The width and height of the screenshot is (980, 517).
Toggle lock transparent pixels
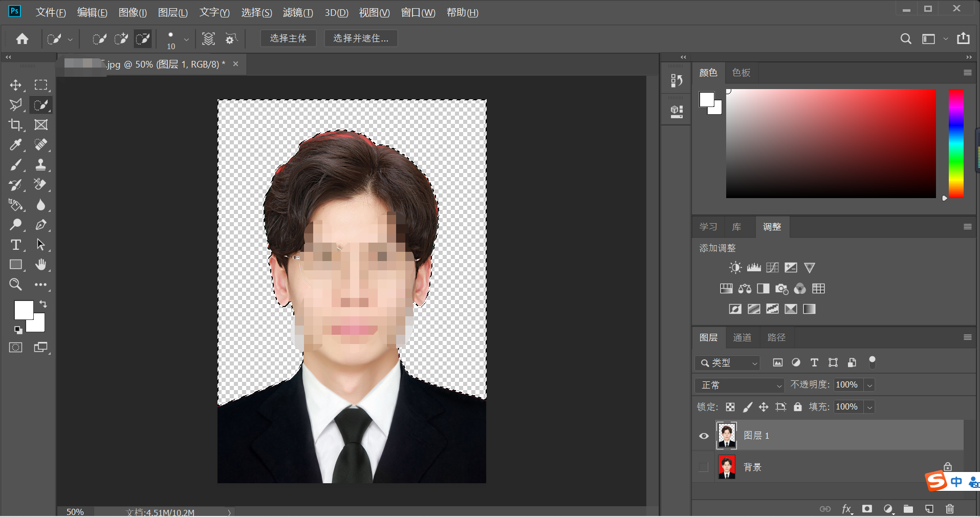tap(730, 407)
